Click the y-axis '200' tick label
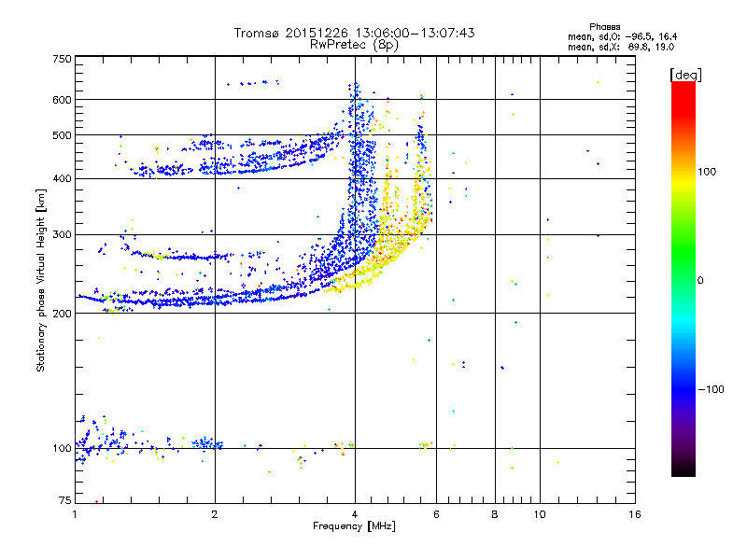The height and width of the screenshot is (560, 747). pyautogui.click(x=62, y=314)
